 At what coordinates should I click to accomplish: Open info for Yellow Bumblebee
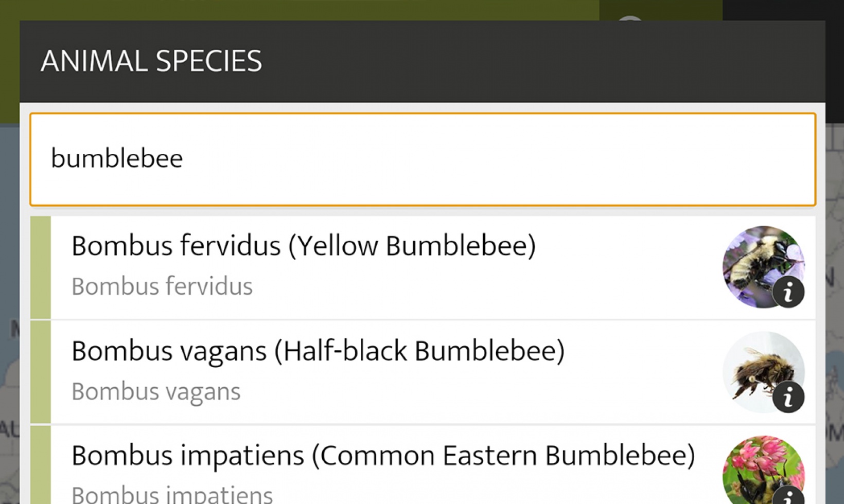coord(788,292)
